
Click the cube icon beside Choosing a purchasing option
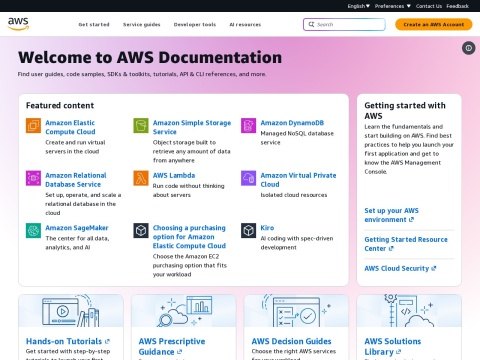[141, 230]
